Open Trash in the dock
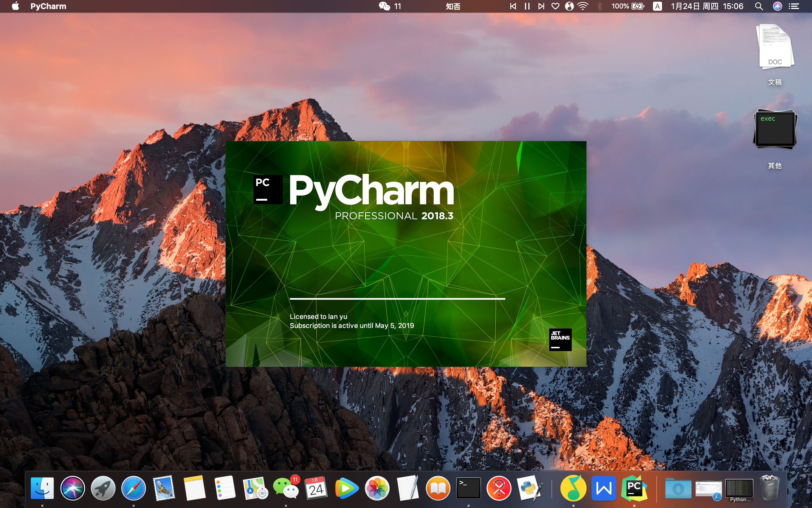Image resolution: width=812 pixels, height=508 pixels. (770, 488)
